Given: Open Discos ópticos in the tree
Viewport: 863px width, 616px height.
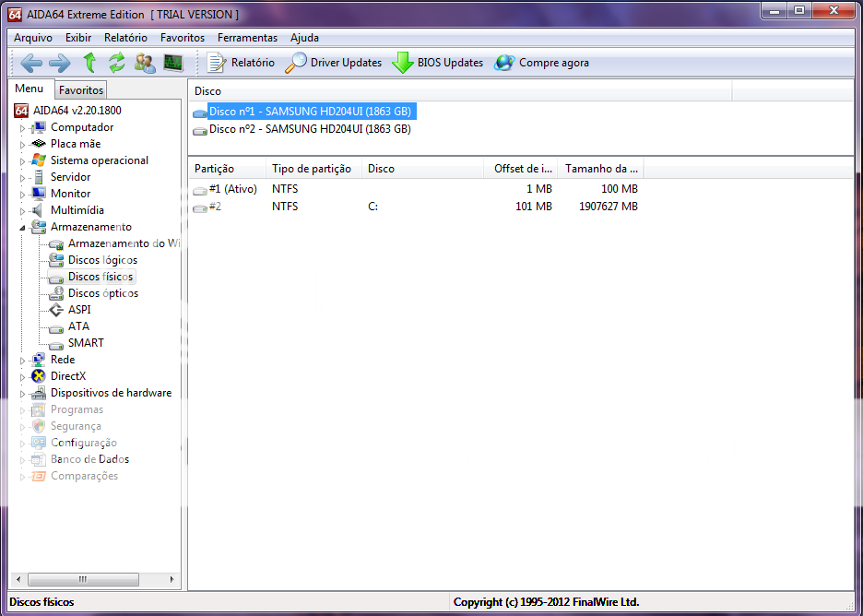Looking at the screenshot, I should click(102, 292).
